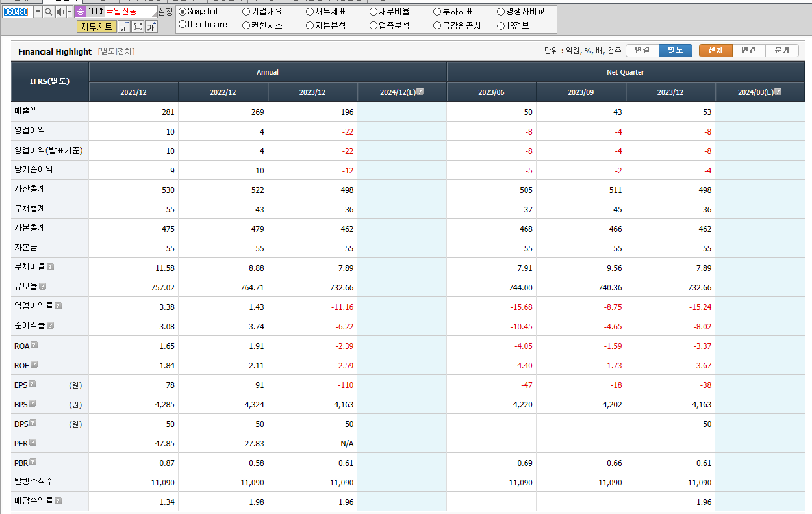Click the purple 증 margin badge
Screen dimensions: 812x514
[81, 12]
